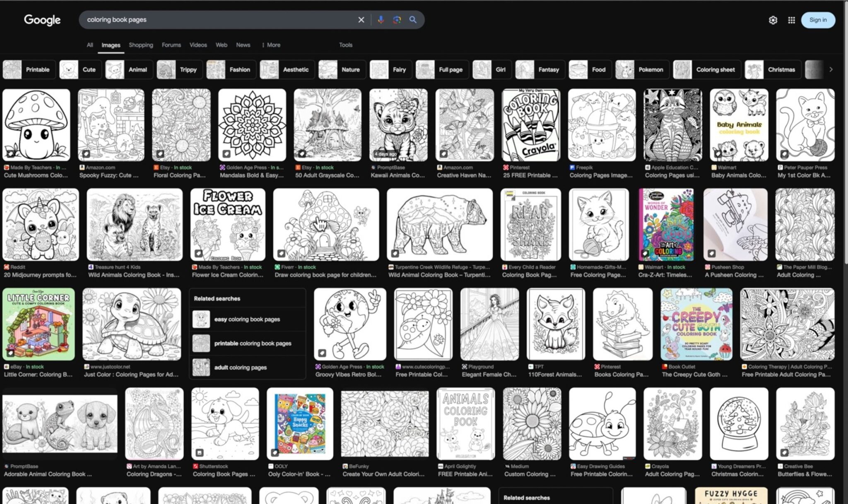Switch to the Shopping tab
Image resolution: width=848 pixels, height=504 pixels.
[x=141, y=45]
